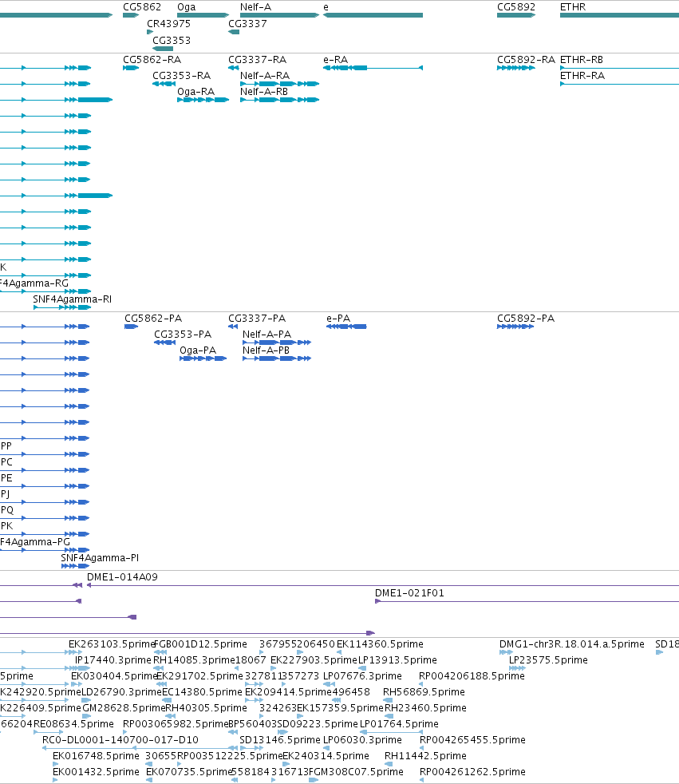Open the SNF4Agamma-PI protein label
The height and width of the screenshot is (784, 679).
pos(100,557)
